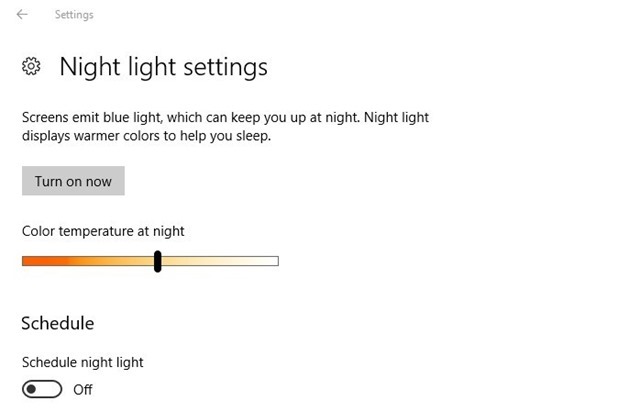Click the 'Screens emit blue light' description line
640x412 pixels.
(x=225, y=117)
